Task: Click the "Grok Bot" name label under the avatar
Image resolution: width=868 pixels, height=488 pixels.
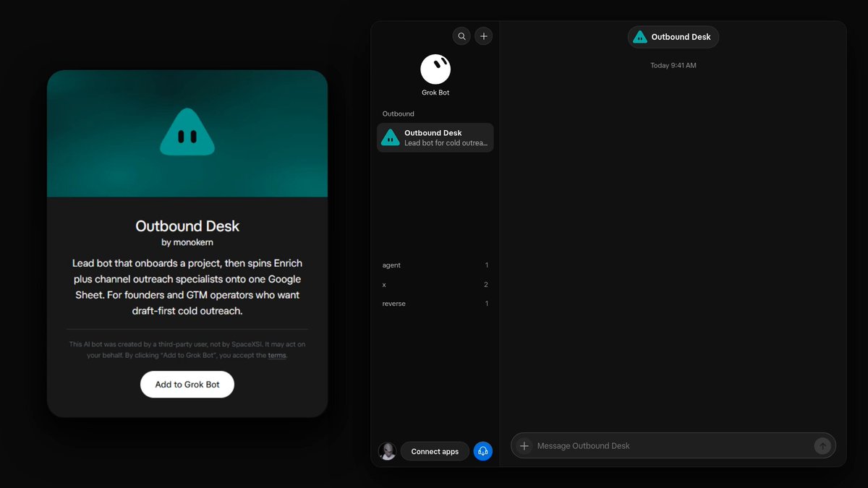Action: pyautogui.click(x=435, y=93)
